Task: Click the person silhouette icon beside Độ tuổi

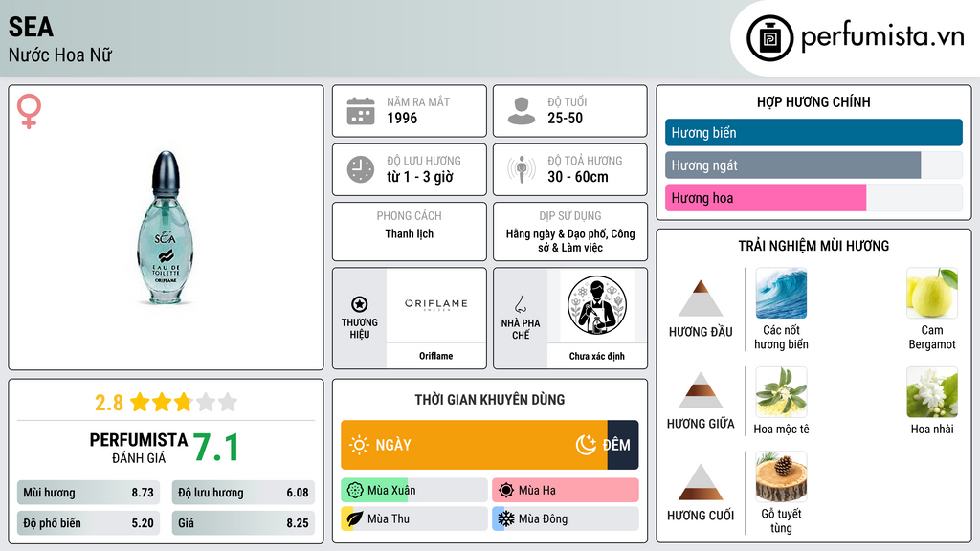Action: (522, 111)
